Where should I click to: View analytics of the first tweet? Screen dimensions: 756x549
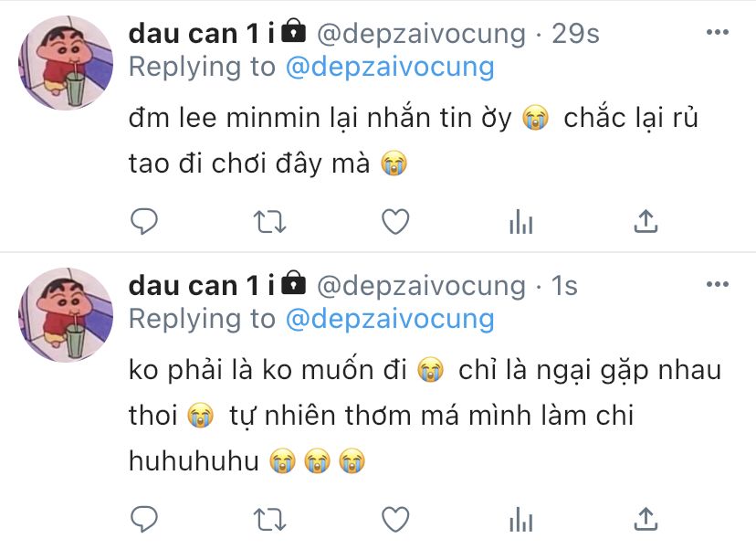[521, 222]
